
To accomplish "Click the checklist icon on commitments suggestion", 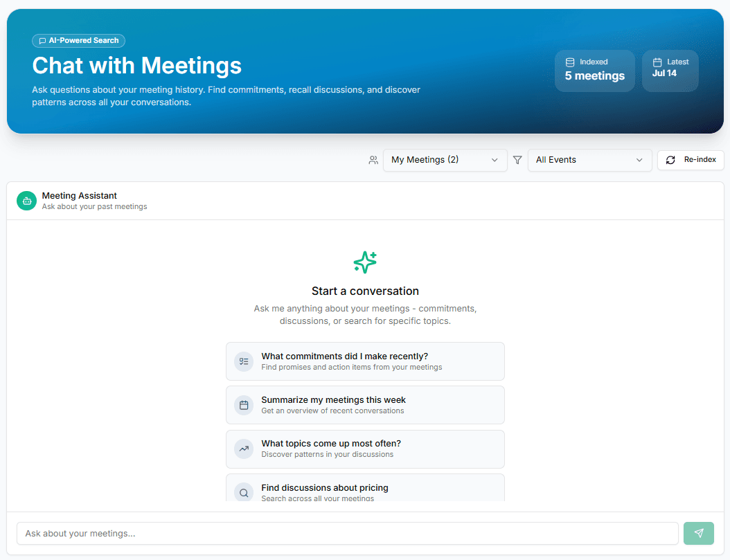I will 244,361.
